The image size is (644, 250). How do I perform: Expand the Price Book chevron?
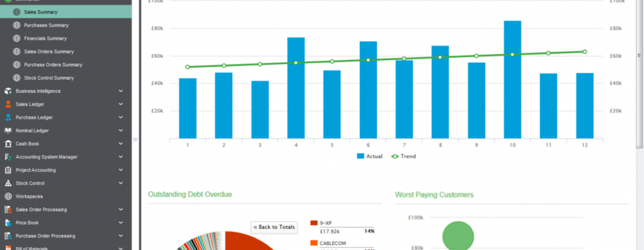[121, 222]
